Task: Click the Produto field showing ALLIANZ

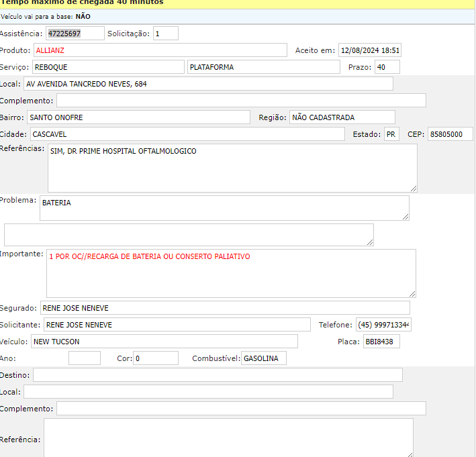Action: (x=160, y=50)
